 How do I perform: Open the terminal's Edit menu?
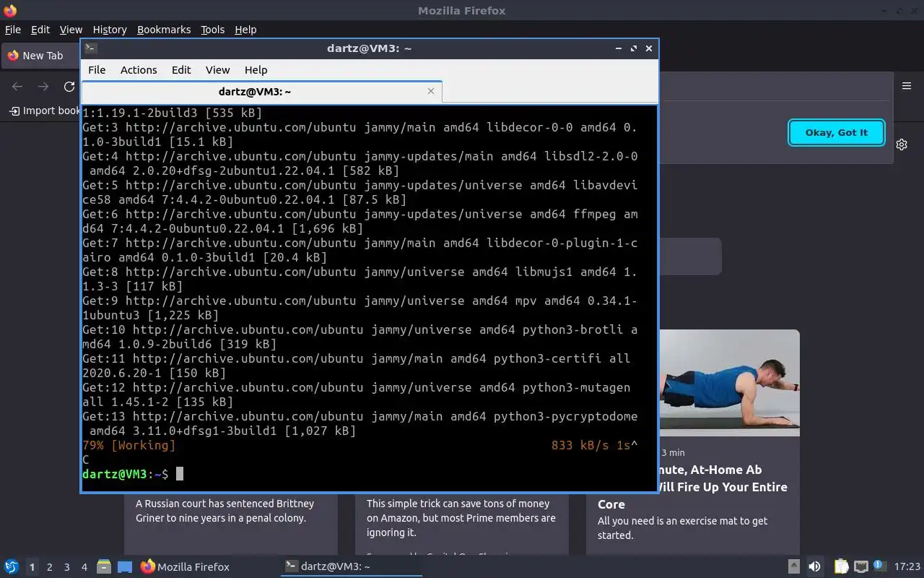pyautogui.click(x=181, y=70)
